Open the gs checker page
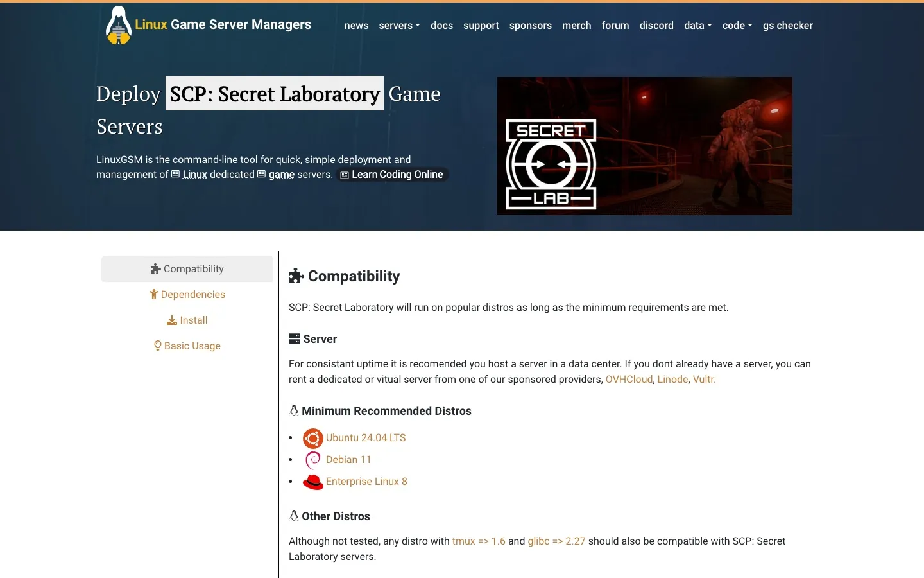 [x=788, y=26]
